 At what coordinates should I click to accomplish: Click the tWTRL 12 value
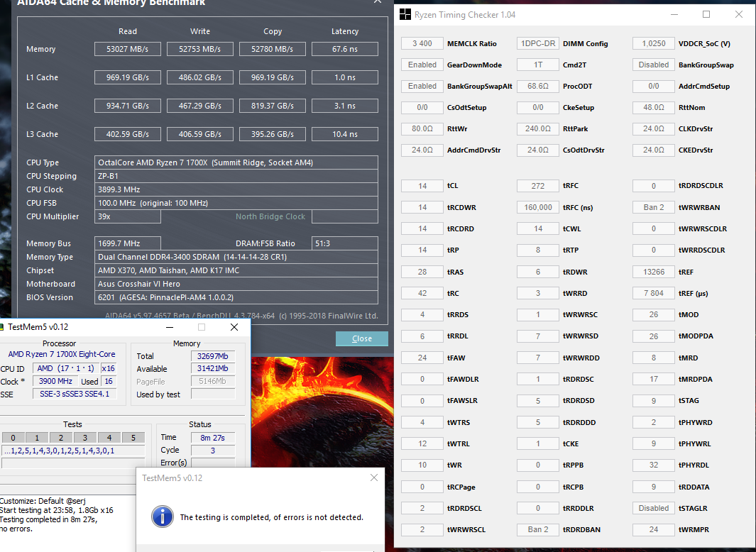[422, 443]
